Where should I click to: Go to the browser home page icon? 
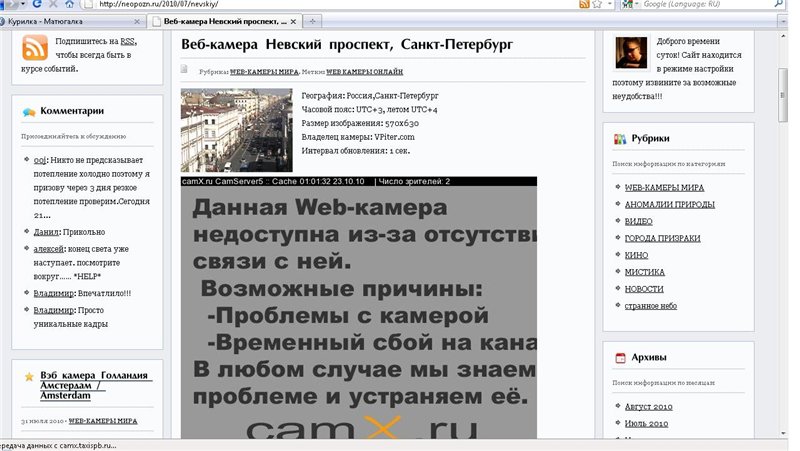pyautogui.click(x=69, y=4)
